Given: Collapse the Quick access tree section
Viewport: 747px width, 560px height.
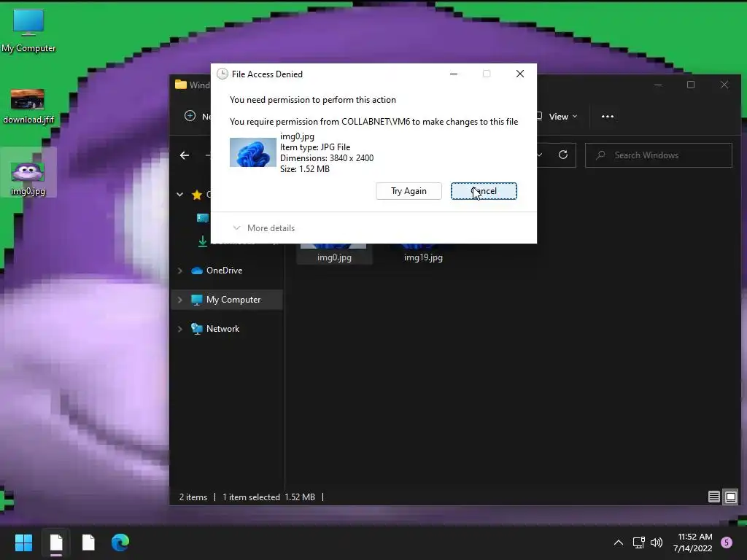Looking at the screenshot, I should [180, 194].
